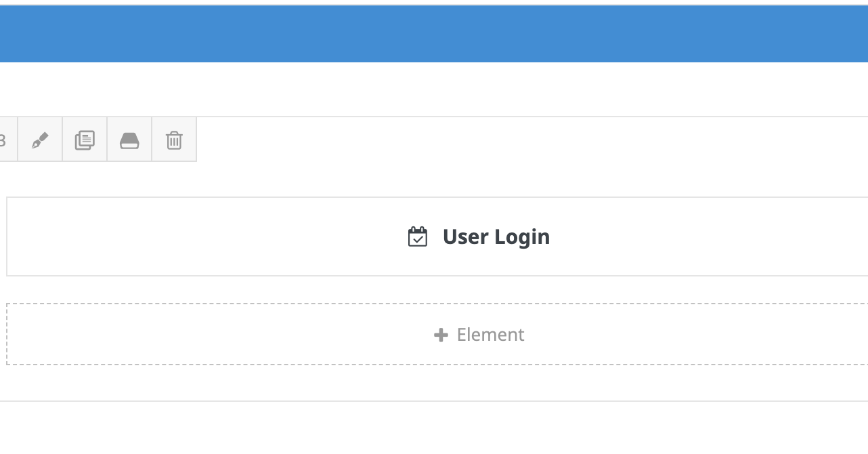Clone the column using the duplicate icon

coord(85,140)
